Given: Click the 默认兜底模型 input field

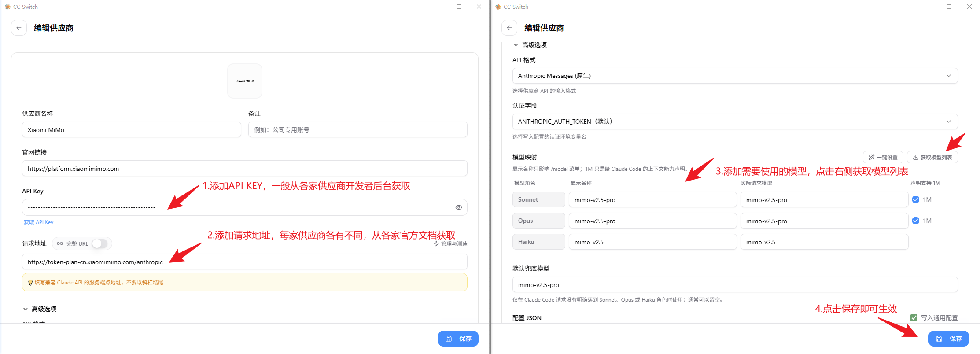Looking at the screenshot, I should pyautogui.click(x=735, y=285).
